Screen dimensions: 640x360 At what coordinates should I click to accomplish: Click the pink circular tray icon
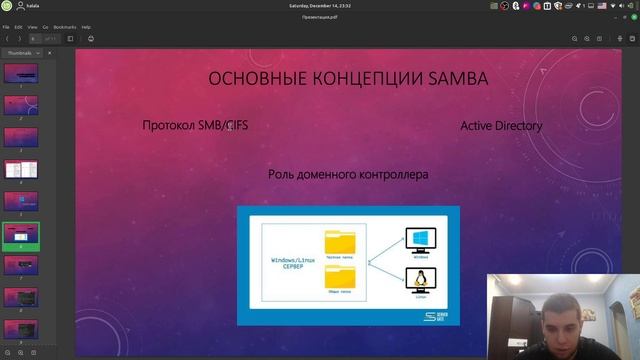[x=526, y=6]
